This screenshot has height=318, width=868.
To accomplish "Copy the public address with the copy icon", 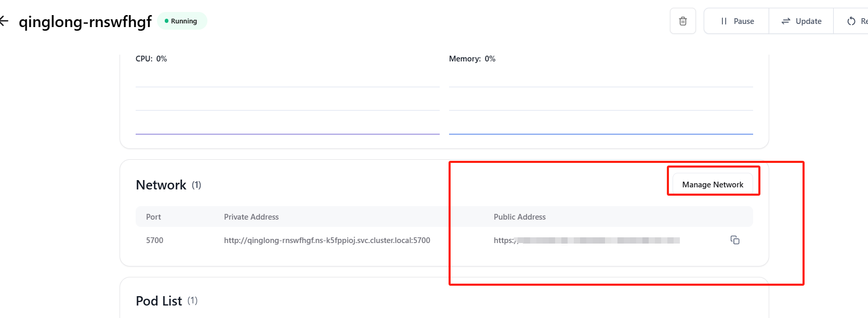I will click(x=734, y=240).
